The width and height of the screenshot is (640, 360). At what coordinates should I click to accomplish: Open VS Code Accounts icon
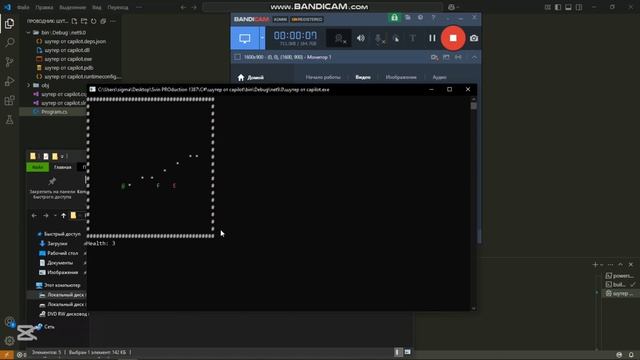pyautogui.click(x=9, y=322)
